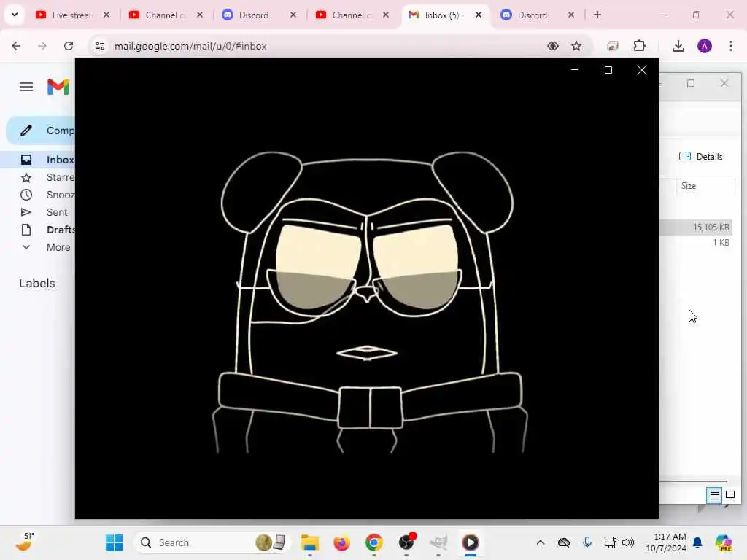Open the Windows Start menu
Viewport: 747px width, 560px height.
pos(114,542)
